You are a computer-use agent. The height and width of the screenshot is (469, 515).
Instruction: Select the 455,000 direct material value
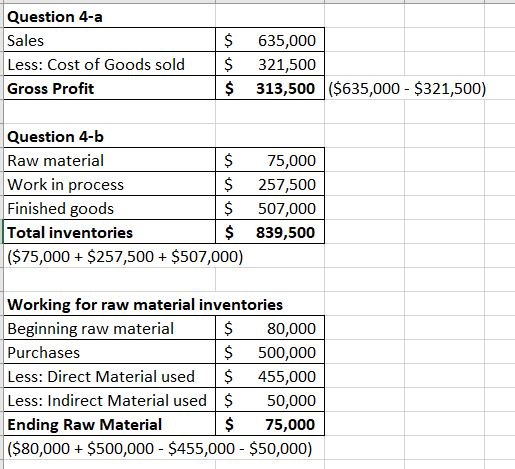click(270, 376)
